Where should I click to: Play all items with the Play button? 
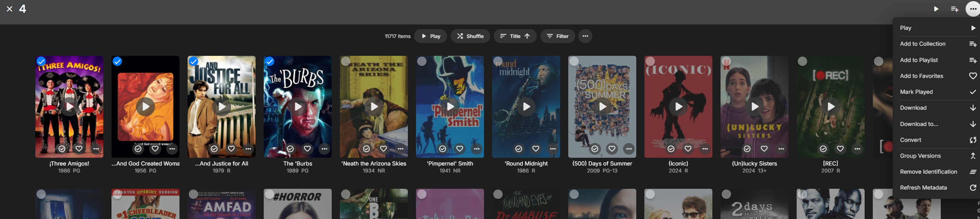pyautogui.click(x=431, y=36)
